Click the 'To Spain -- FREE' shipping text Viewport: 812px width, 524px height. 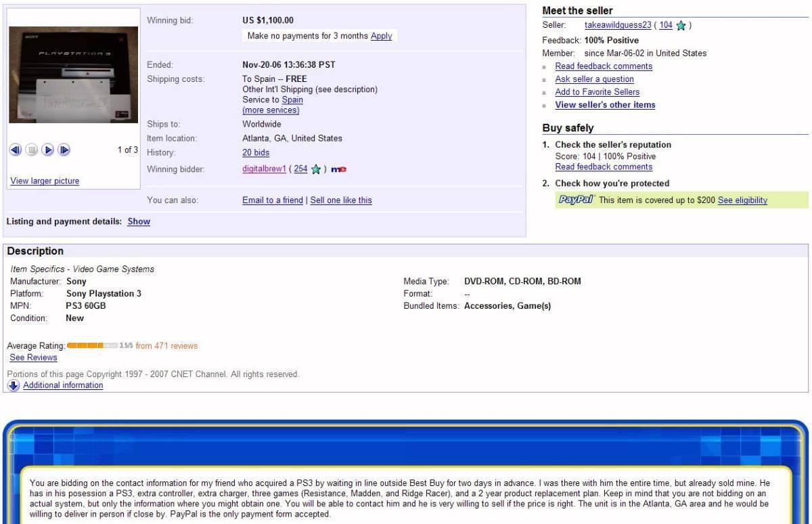[x=275, y=79]
